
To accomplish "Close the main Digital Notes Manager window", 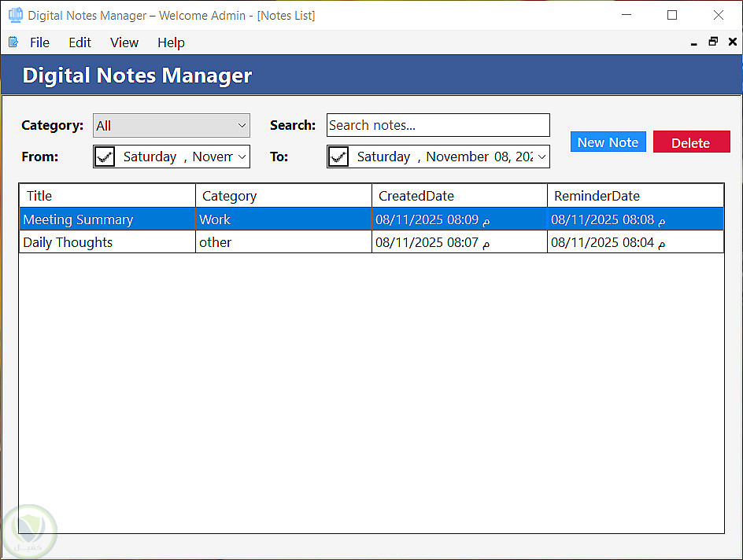I will [719, 15].
